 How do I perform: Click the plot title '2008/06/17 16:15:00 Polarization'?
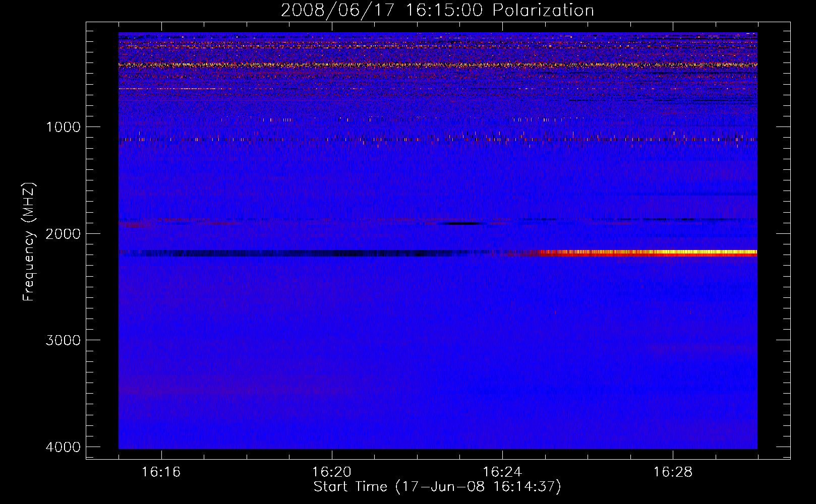tap(437, 10)
